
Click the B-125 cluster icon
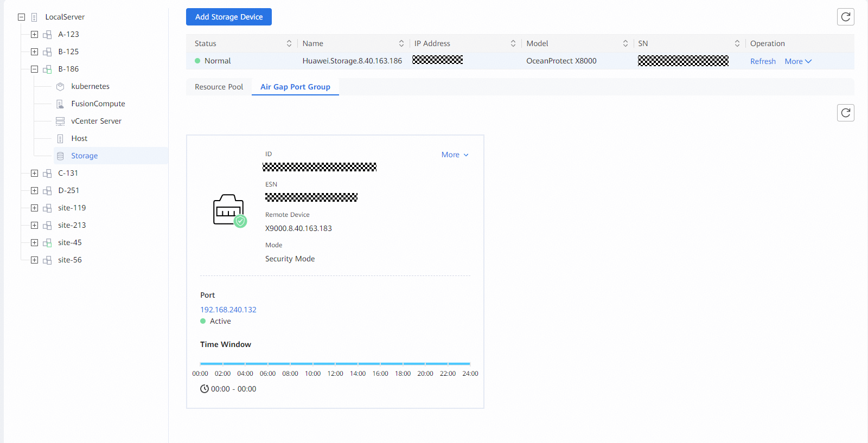point(47,52)
